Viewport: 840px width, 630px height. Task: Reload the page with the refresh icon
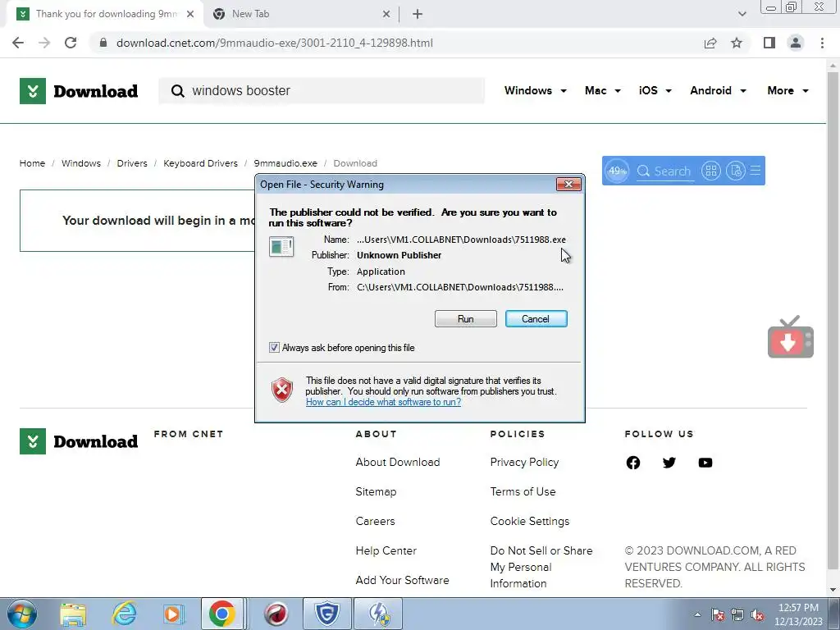coord(71,43)
